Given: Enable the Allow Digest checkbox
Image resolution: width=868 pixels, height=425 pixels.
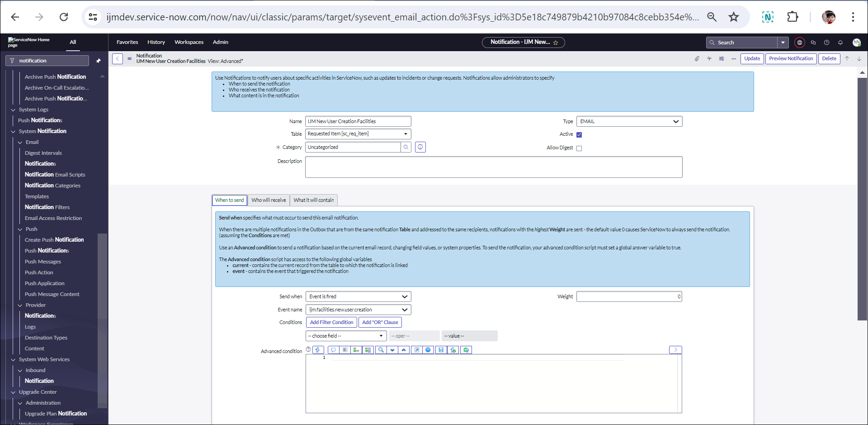Looking at the screenshot, I should (579, 148).
